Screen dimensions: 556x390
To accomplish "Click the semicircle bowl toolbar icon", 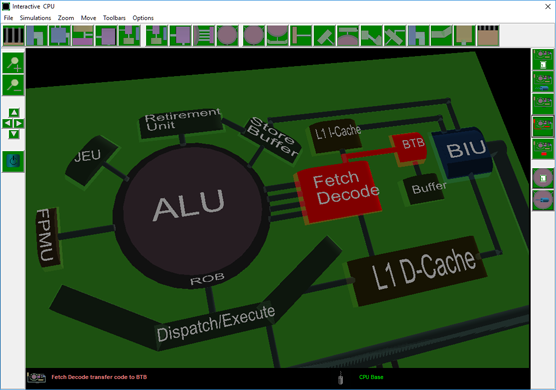I will pyautogui.click(x=278, y=35).
